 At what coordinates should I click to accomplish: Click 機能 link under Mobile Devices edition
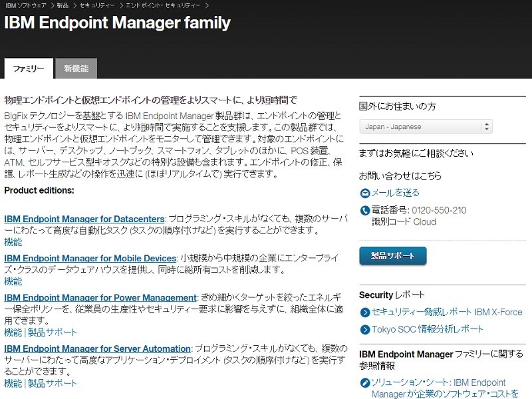tap(13, 281)
